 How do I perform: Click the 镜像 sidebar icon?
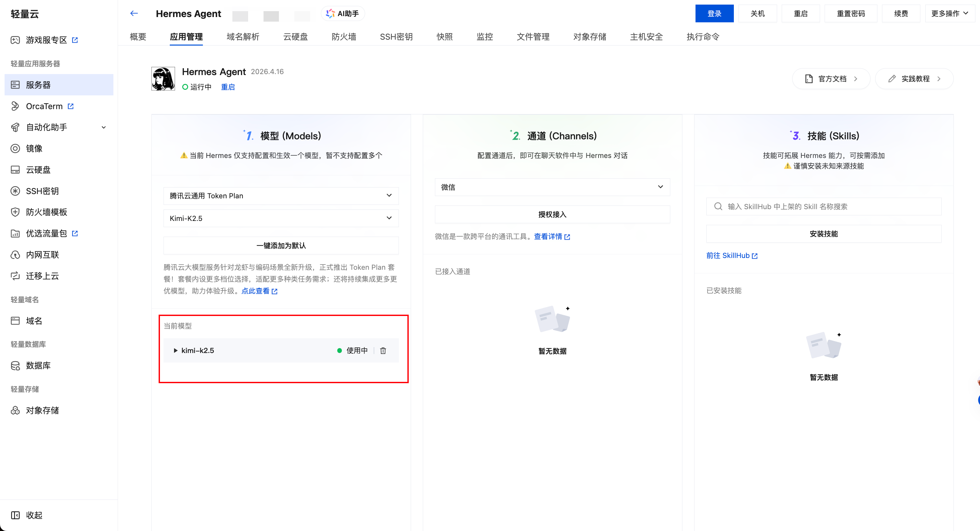tap(15, 148)
